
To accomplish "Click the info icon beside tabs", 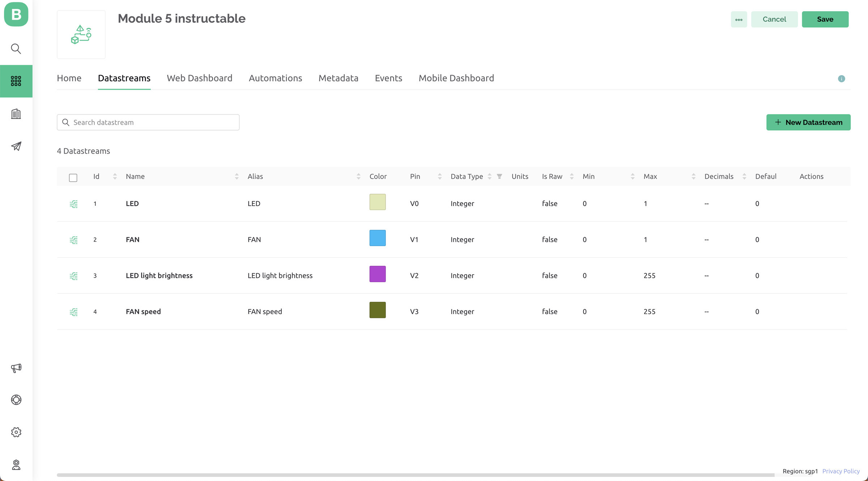I will 841,79.
